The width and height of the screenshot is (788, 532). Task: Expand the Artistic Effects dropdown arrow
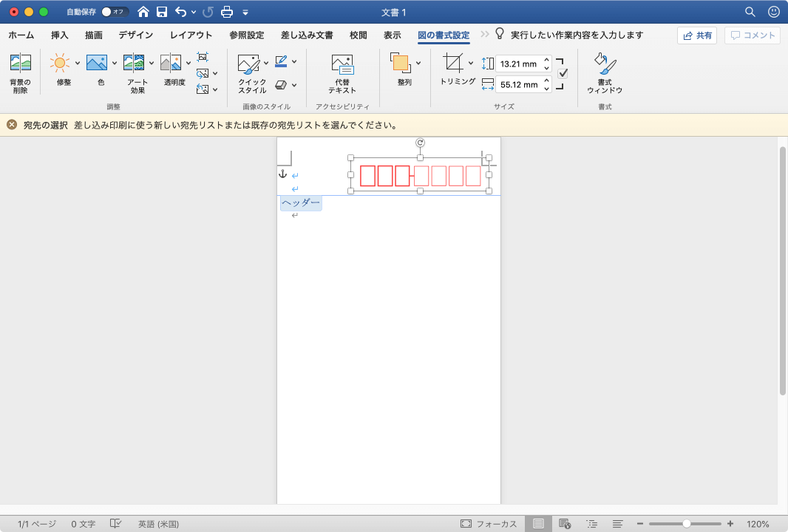coord(152,64)
